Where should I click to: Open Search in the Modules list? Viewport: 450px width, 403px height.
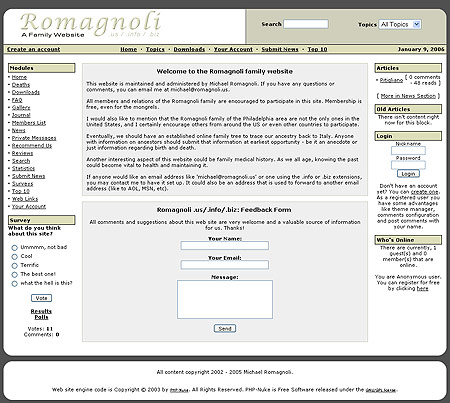tap(21, 161)
